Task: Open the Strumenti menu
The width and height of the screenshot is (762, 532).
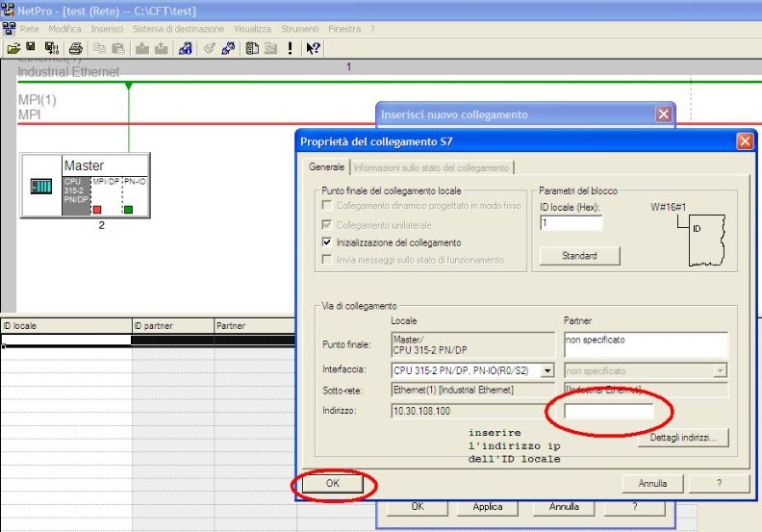Action: [x=299, y=29]
